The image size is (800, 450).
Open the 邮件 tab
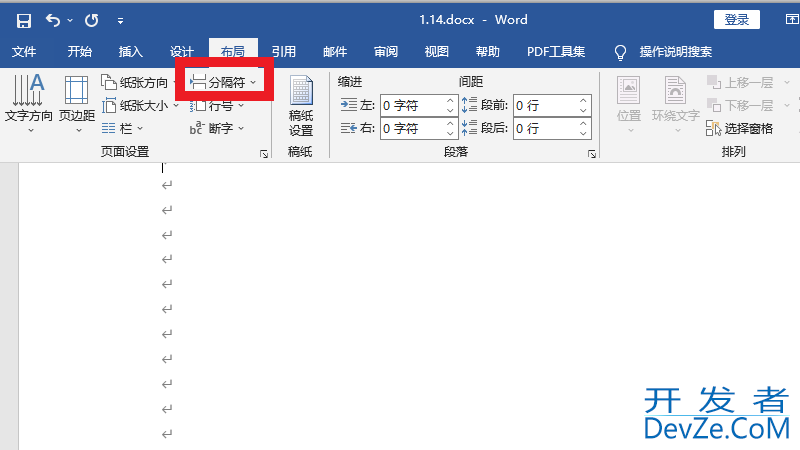pyautogui.click(x=335, y=52)
